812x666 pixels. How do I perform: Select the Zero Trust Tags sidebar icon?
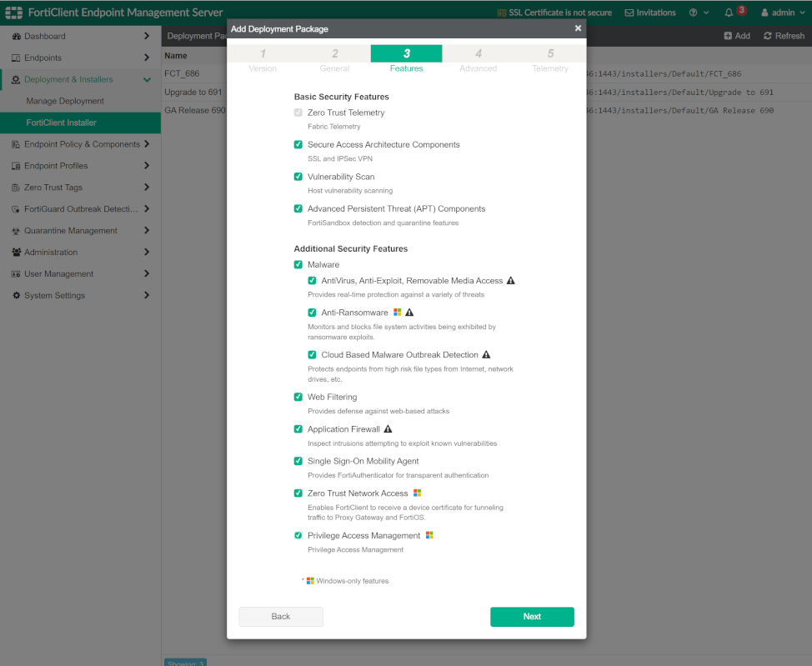(17, 188)
